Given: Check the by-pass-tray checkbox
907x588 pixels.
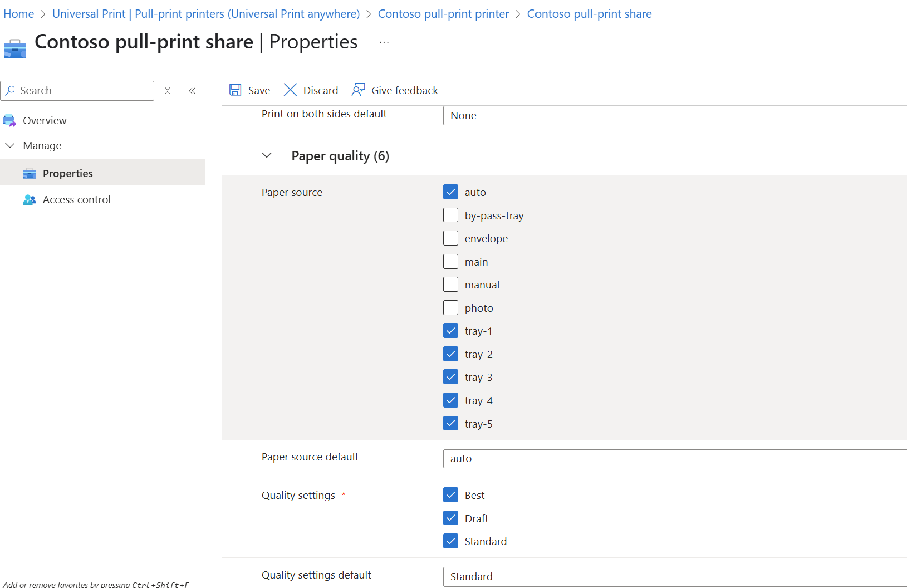Looking at the screenshot, I should (451, 215).
